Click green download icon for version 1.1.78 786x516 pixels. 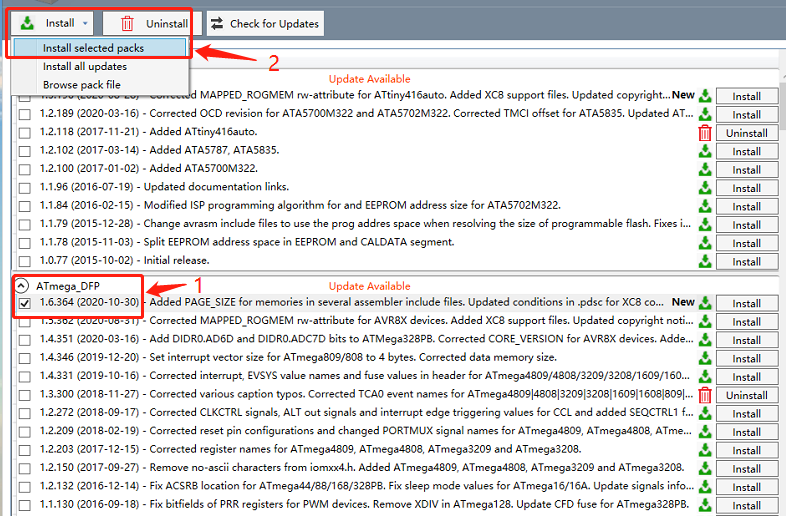pos(705,243)
